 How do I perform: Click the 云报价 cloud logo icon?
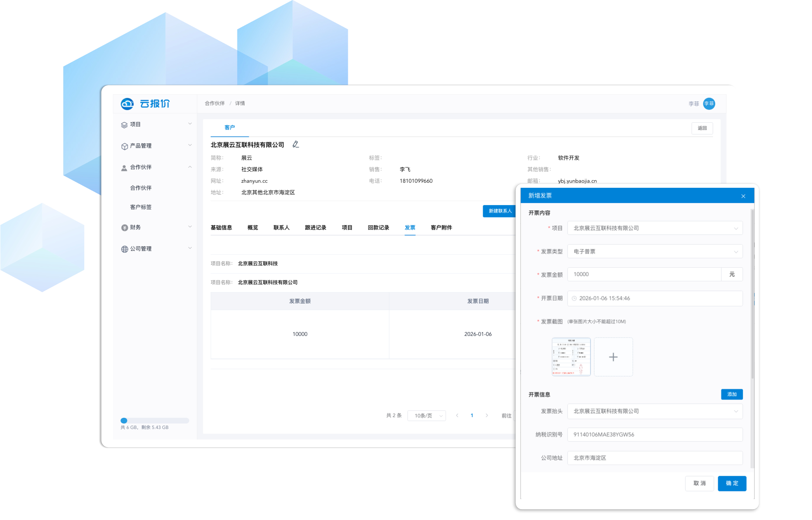click(x=127, y=104)
